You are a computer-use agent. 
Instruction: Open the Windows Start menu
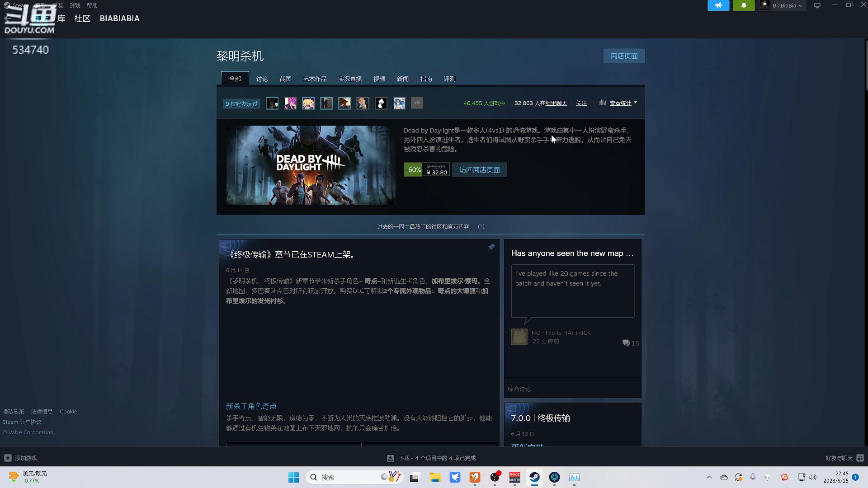[293, 477]
